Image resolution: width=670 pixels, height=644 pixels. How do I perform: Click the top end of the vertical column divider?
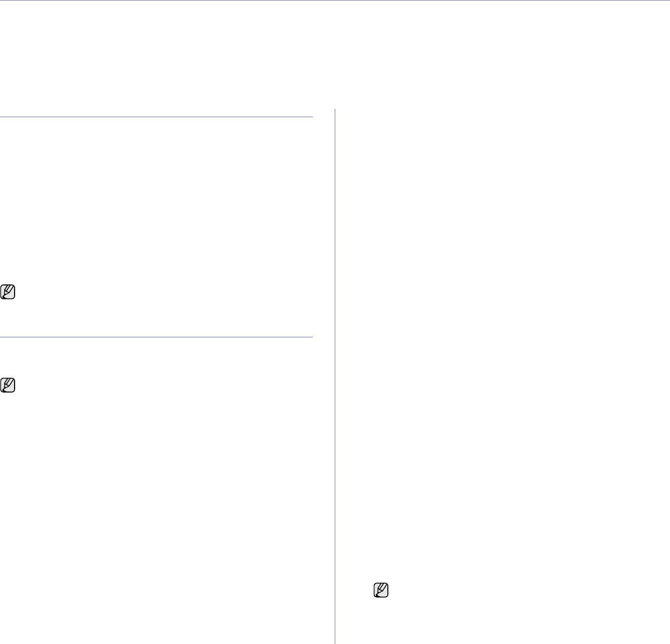point(334,110)
